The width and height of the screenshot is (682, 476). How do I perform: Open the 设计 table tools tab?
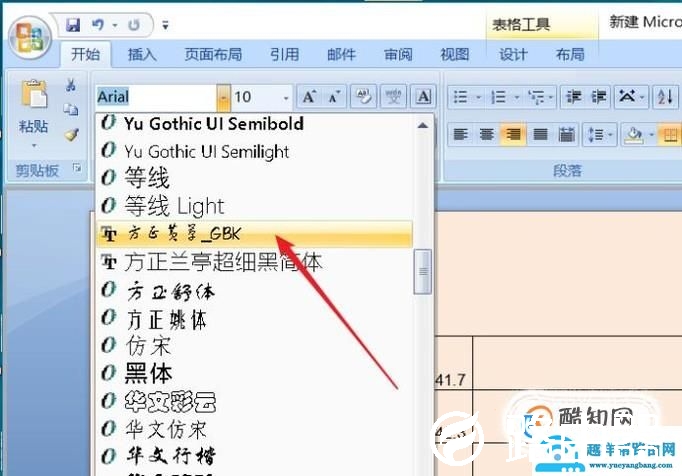(x=513, y=54)
